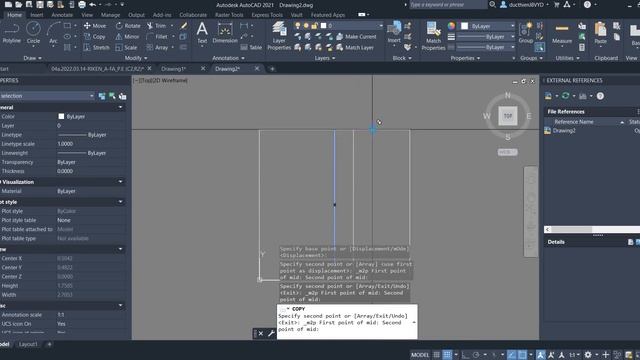The width and height of the screenshot is (640, 360).
Task: Select the Circle tool
Action: 33,33
